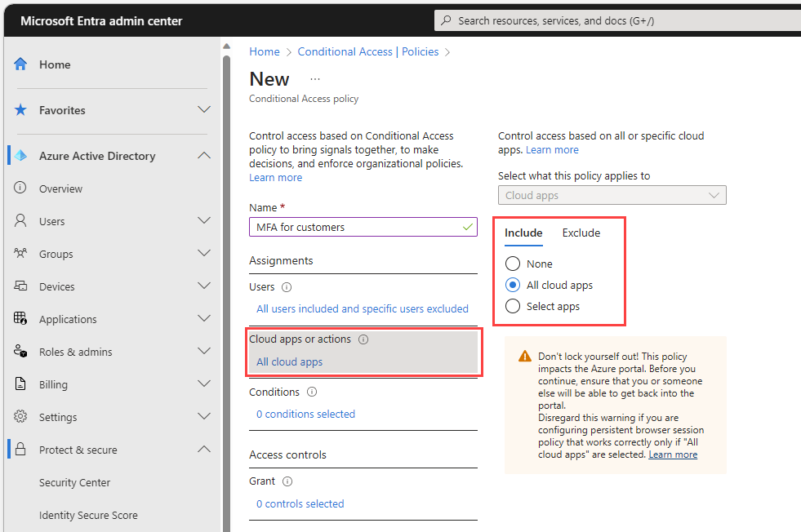801x532 pixels.
Task: Click info icon beside Cloud apps or actions
Action: point(363,339)
